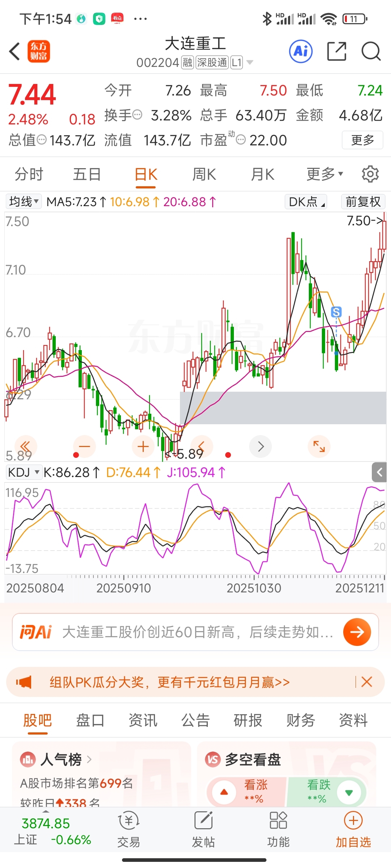Tap the date label 20251030
Screen dimensions: 391x868
tap(254, 588)
